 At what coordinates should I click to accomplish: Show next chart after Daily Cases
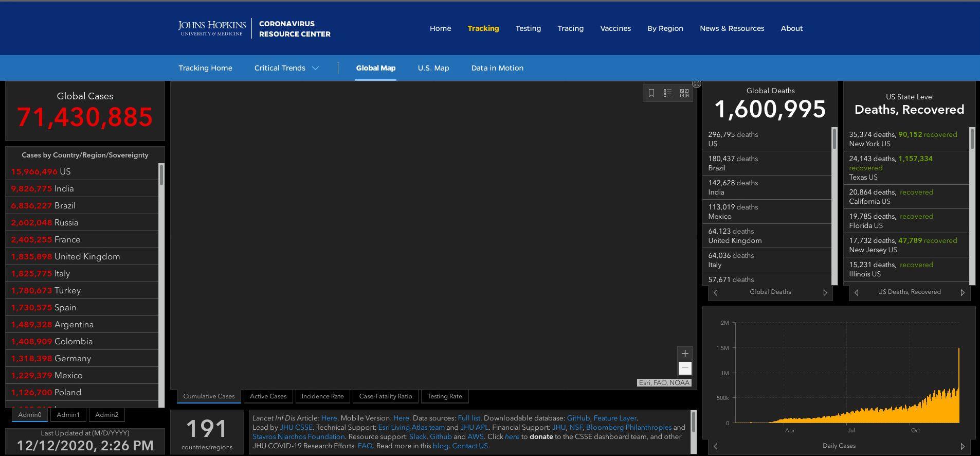[963, 446]
